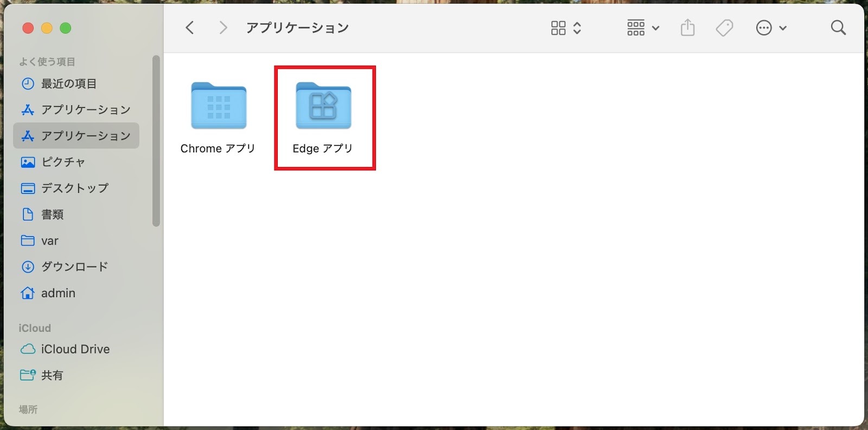Image resolution: width=868 pixels, height=430 pixels.
Task: Open ダウンロード in the sidebar
Action: point(76,266)
